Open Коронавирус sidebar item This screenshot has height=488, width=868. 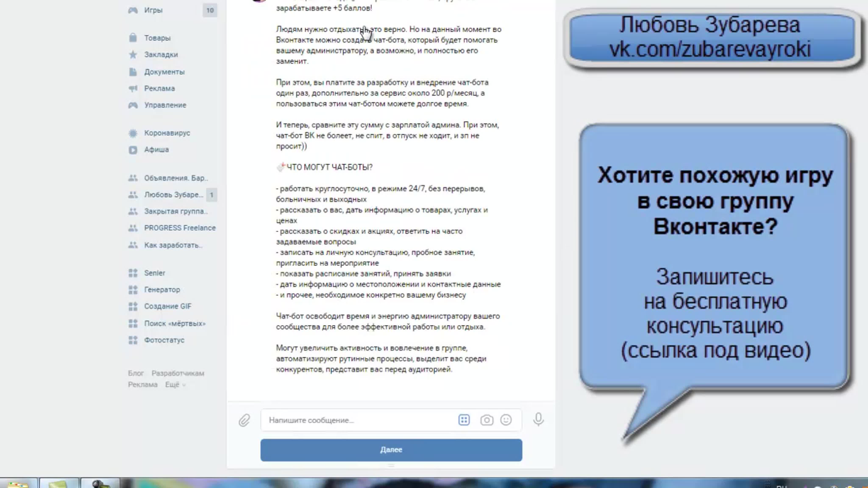point(167,133)
